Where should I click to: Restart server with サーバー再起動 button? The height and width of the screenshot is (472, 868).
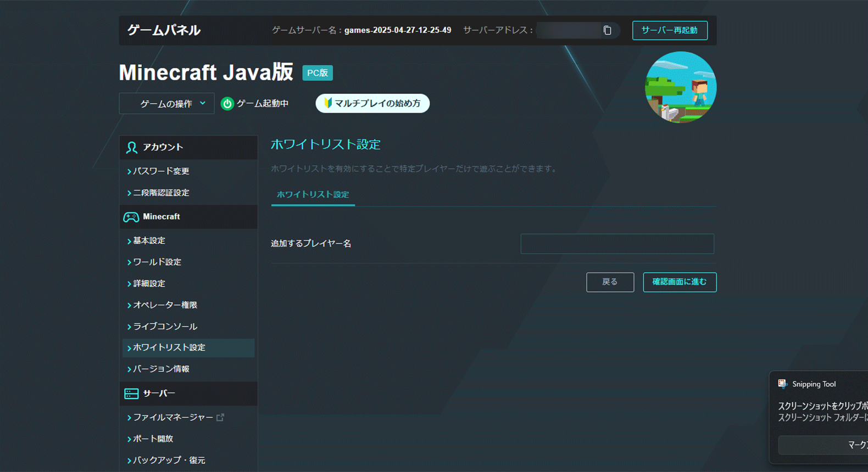tap(670, 30)
